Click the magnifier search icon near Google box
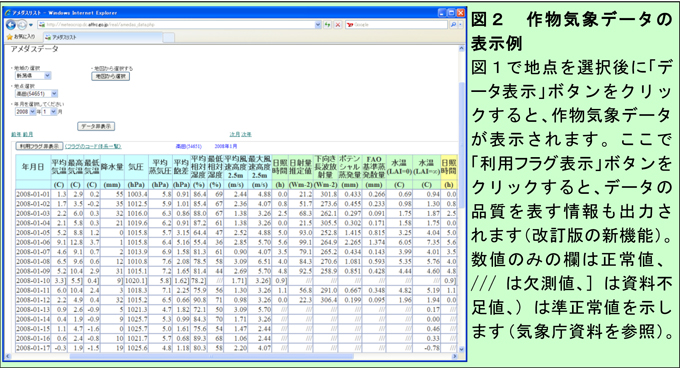The height and width of the screenshot is (368, 680). pyautogui.click(x=453, y=25)
